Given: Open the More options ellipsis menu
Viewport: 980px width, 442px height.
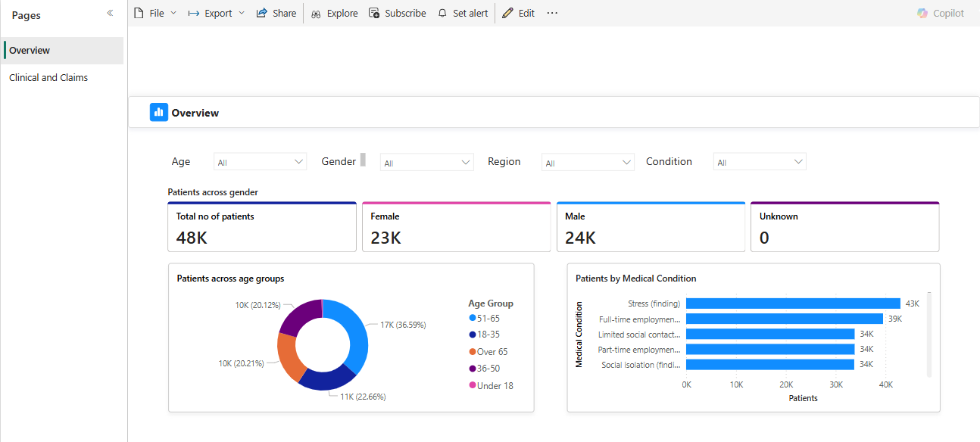Looking at the screenshot, I should [552, 13].
